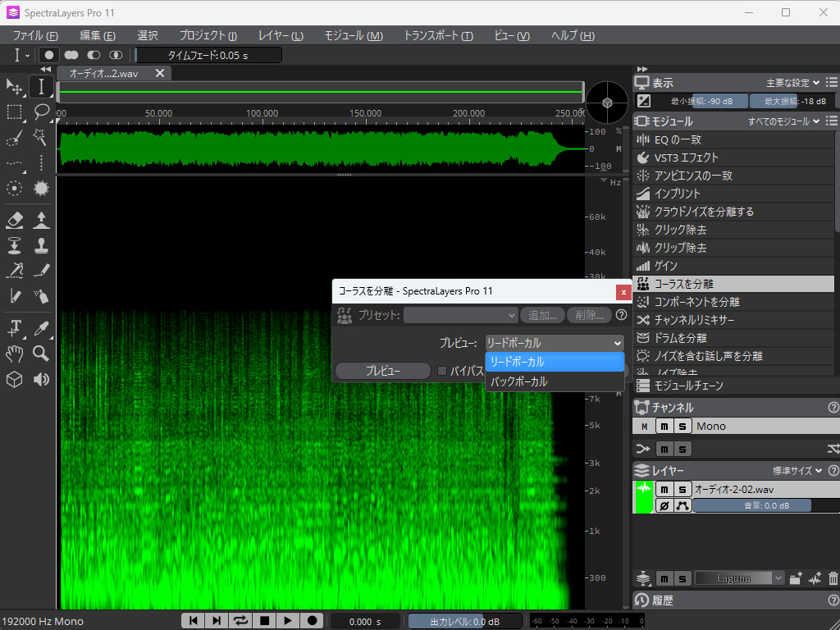Image resolution: width=840 pixels, height=630 pixels.
Task: Click the プレビュー button in dialog
Action: coord(382,371)
